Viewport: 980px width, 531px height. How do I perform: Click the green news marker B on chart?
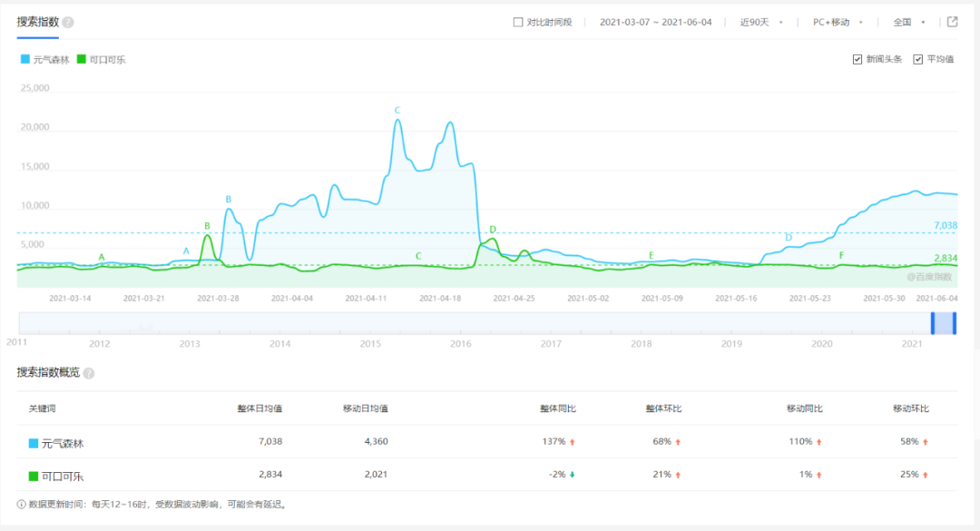pos(207,226)
